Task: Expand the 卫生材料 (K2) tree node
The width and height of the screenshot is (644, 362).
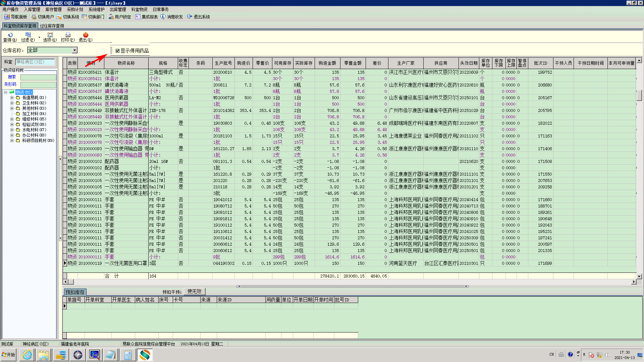Action: coord(12,103)
